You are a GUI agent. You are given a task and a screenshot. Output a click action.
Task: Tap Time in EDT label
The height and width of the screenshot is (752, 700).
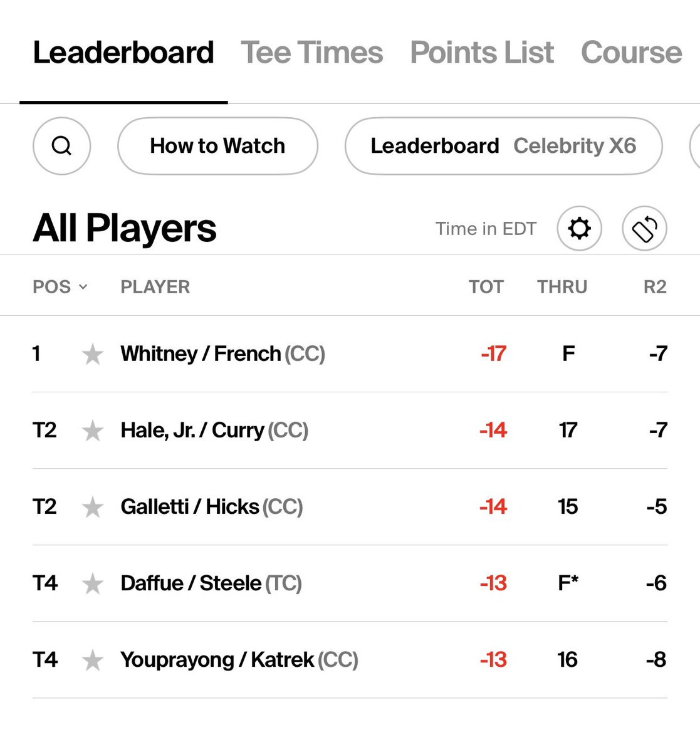(486, 229)
